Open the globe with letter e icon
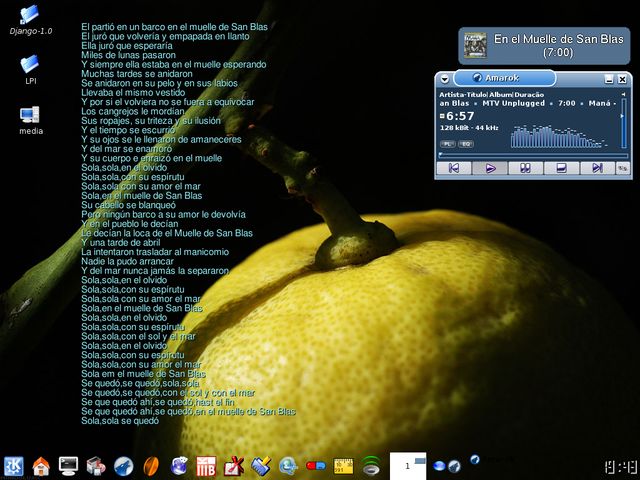 coord(288,466)
